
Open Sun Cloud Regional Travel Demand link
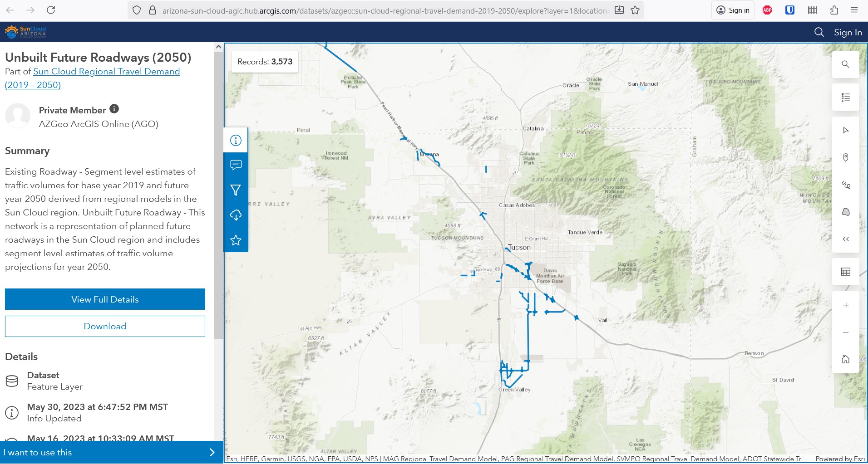click(106, 72)
